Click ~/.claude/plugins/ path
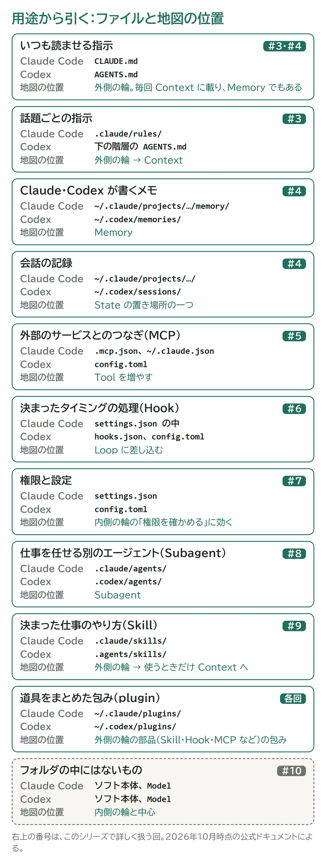 click(x=137, y=714)
